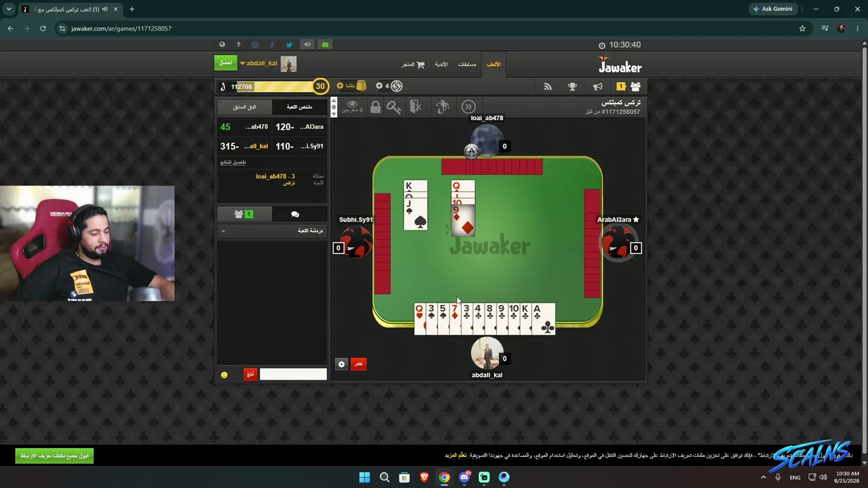Click Ask Gemini in browser toolbar

coord(772,9)
